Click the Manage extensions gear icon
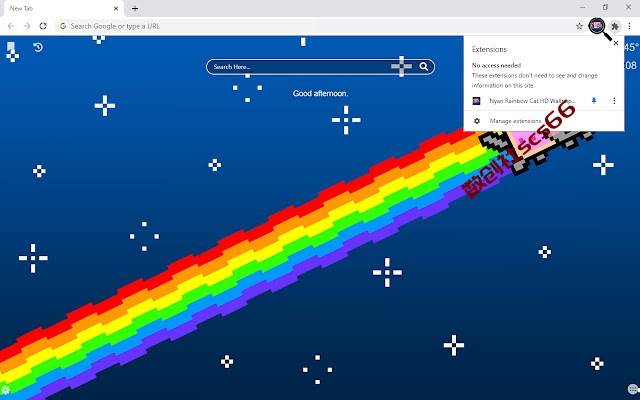Screen dimensions: 640x400 [477, 121]
